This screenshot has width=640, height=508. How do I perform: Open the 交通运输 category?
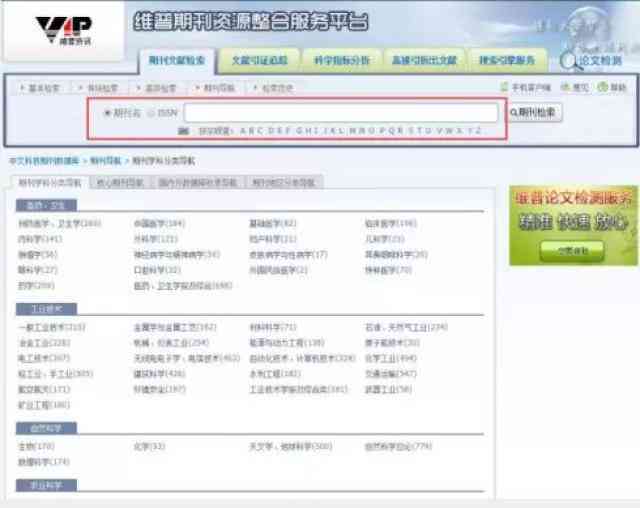tap(391, 374)
